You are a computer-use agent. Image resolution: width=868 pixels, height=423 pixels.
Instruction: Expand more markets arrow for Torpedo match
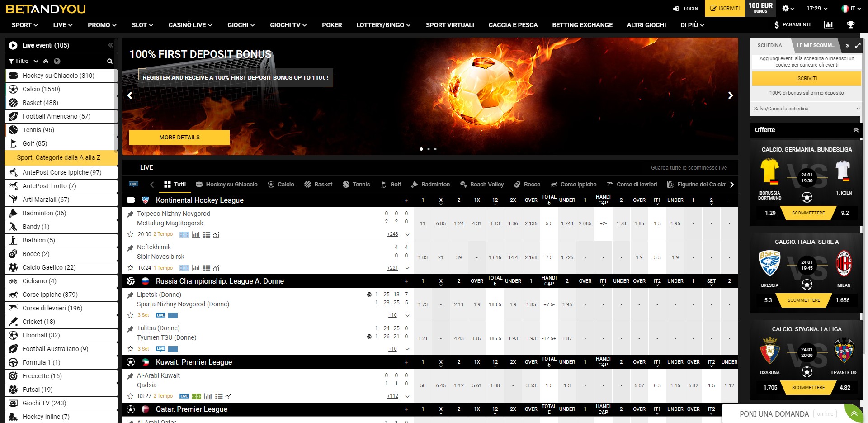pos(407,234)
